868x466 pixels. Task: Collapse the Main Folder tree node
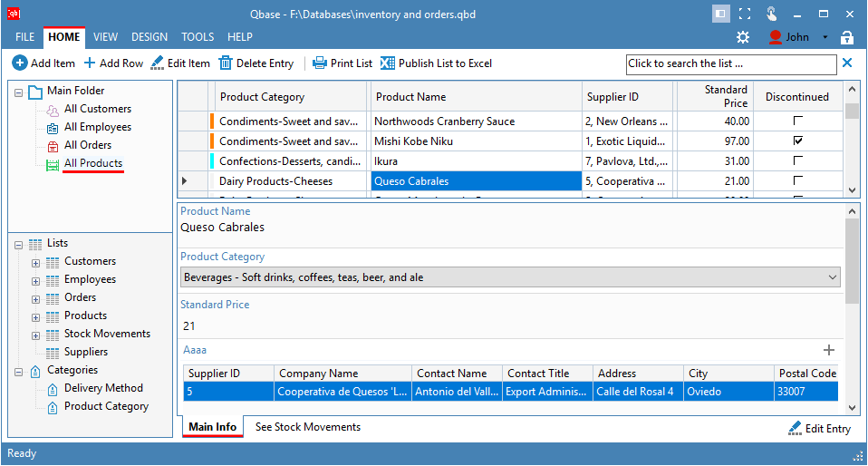tap(19, 92)
